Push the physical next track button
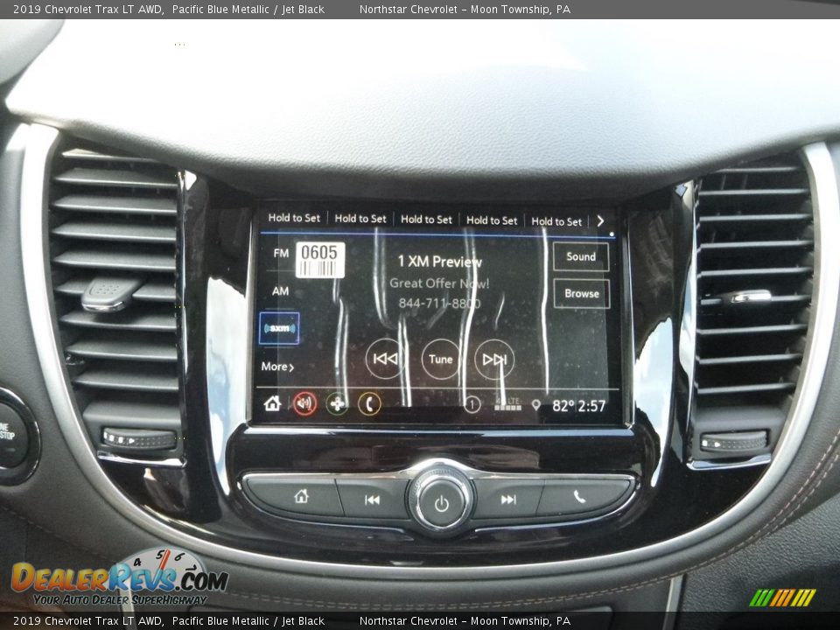 pyautogui.click(x=507, y=500)
